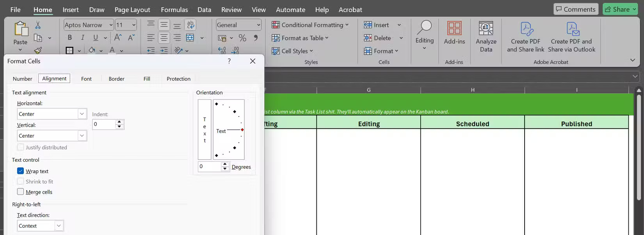
Task: Open the General number format dropdown
Action: [258, 25]
